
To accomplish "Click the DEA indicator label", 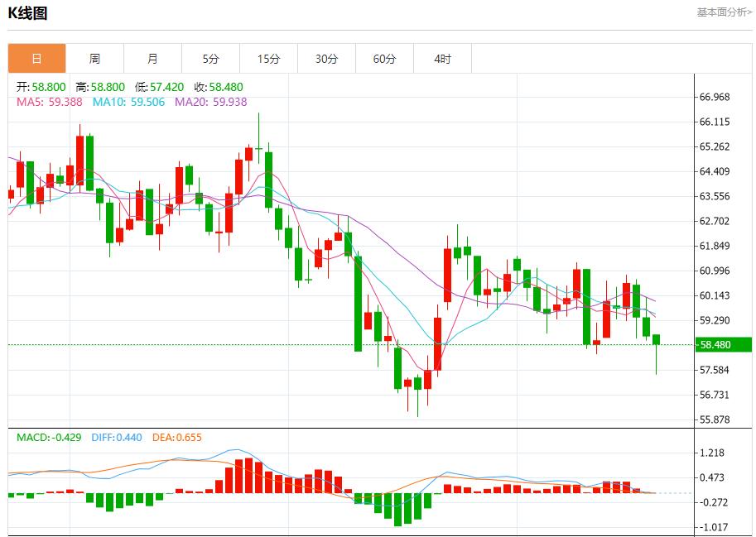I will pyautogui.click(x=176, y=438).
